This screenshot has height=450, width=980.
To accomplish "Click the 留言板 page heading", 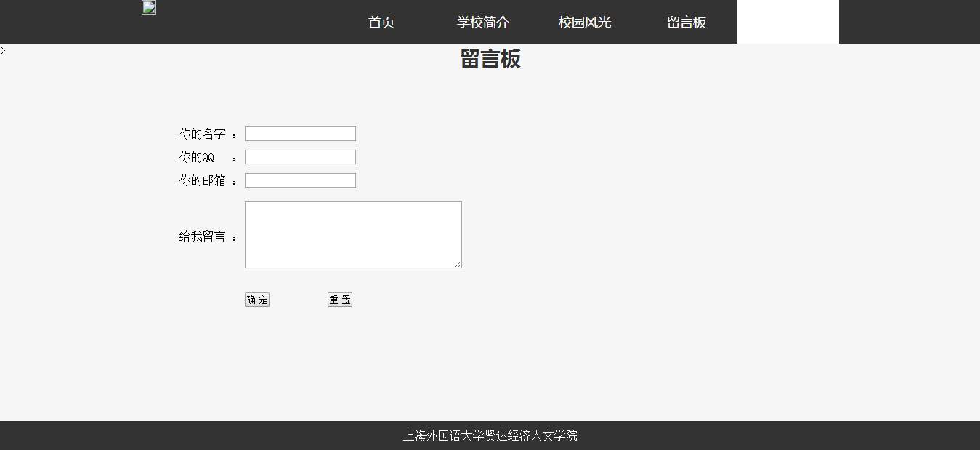I will (x=490, y=60).
